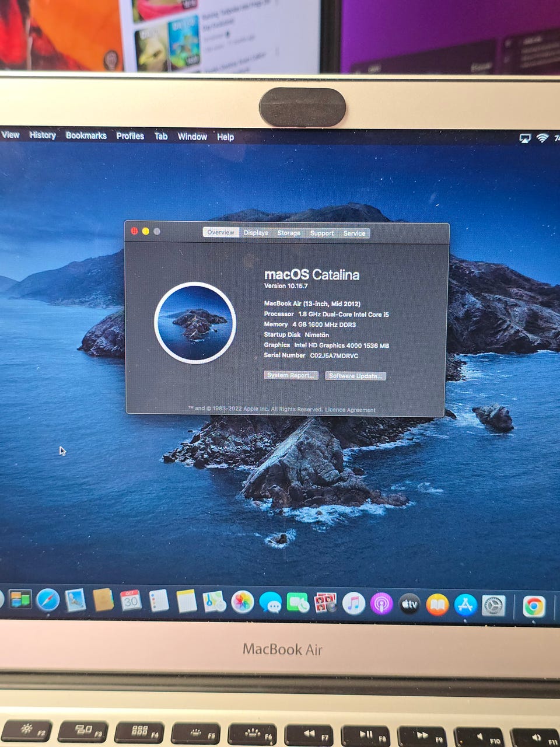
Task: Click the AirPlay icon in menu bar
Action: point(525,138)
